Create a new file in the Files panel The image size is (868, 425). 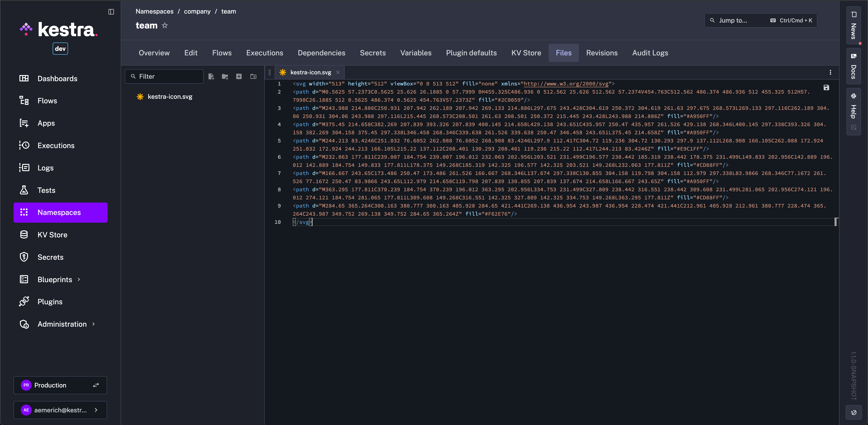pyautogui.click(x=211, y=76)
